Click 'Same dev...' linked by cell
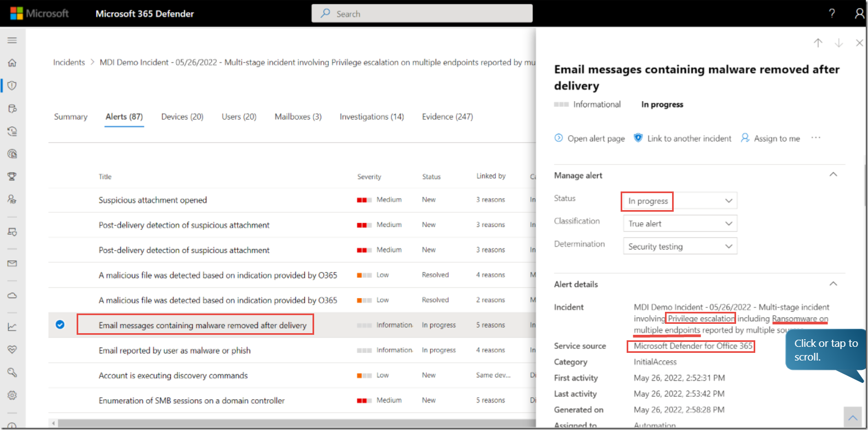 pos(493,375)
